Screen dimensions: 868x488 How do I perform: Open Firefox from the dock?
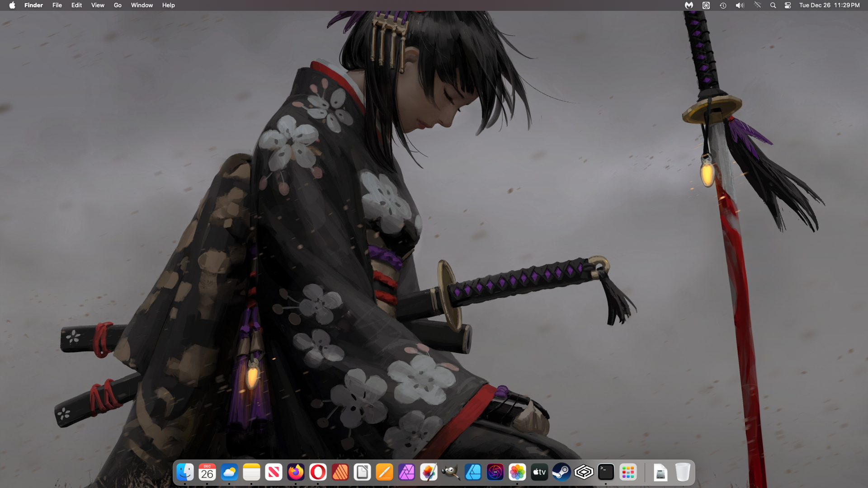click(x=296, y=472)
